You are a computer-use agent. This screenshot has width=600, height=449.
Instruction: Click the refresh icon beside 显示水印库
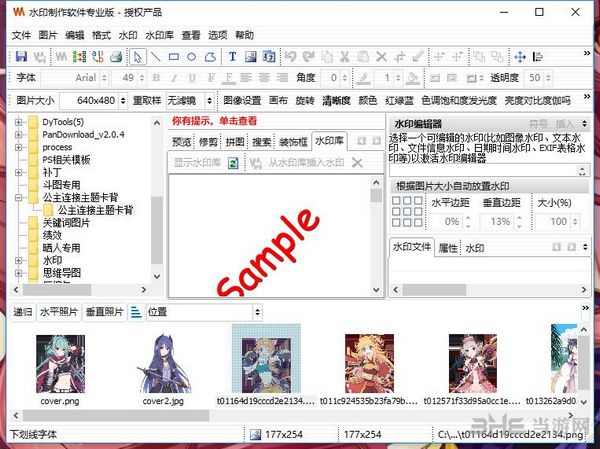[x=234, y=162]
